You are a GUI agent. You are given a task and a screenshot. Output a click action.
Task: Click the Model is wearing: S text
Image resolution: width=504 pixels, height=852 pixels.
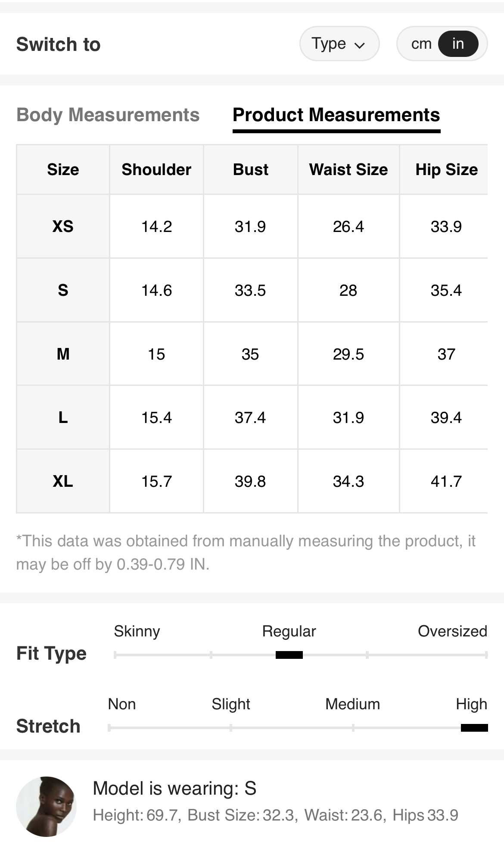point(174,789)
